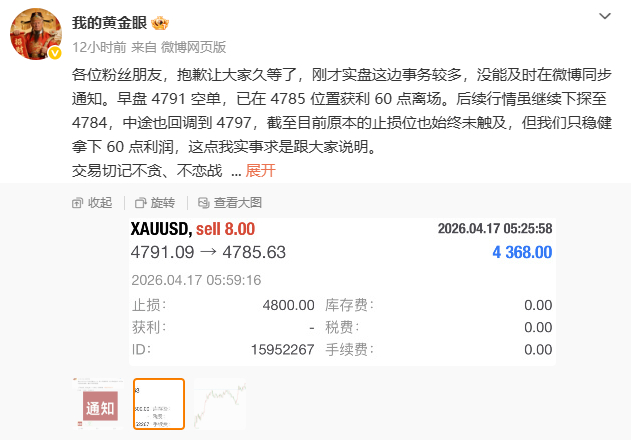This screenshot has width=631, height=440.
Task: Click the 收起 collapse icon
Action: tap(77, 203)
